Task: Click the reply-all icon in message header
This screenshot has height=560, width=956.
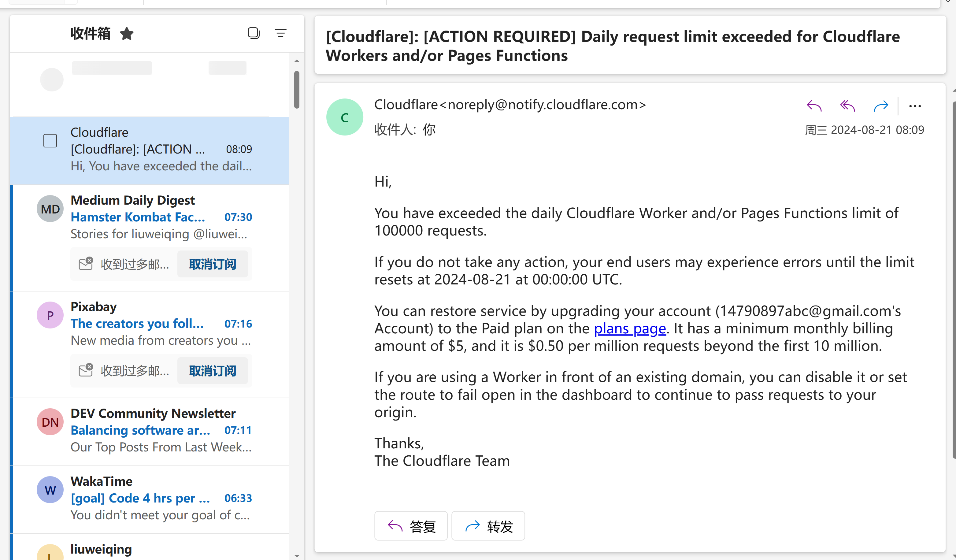Action: (847, 106)
